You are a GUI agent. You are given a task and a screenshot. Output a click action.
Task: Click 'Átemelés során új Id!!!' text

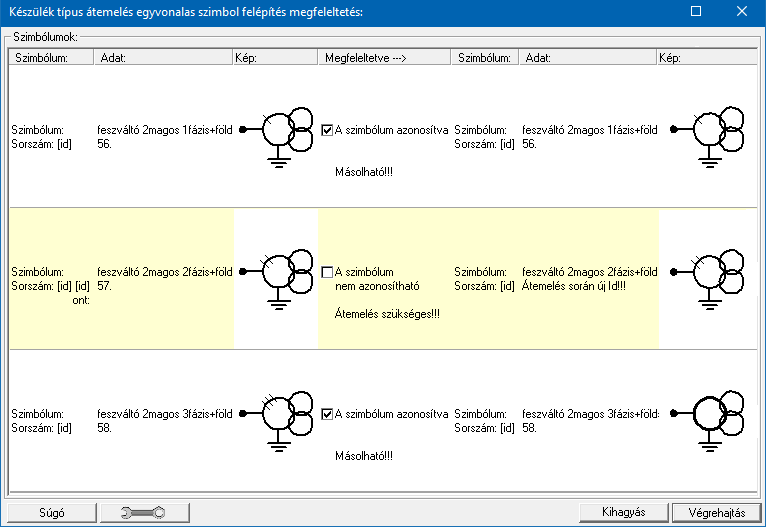pos(574,286)
